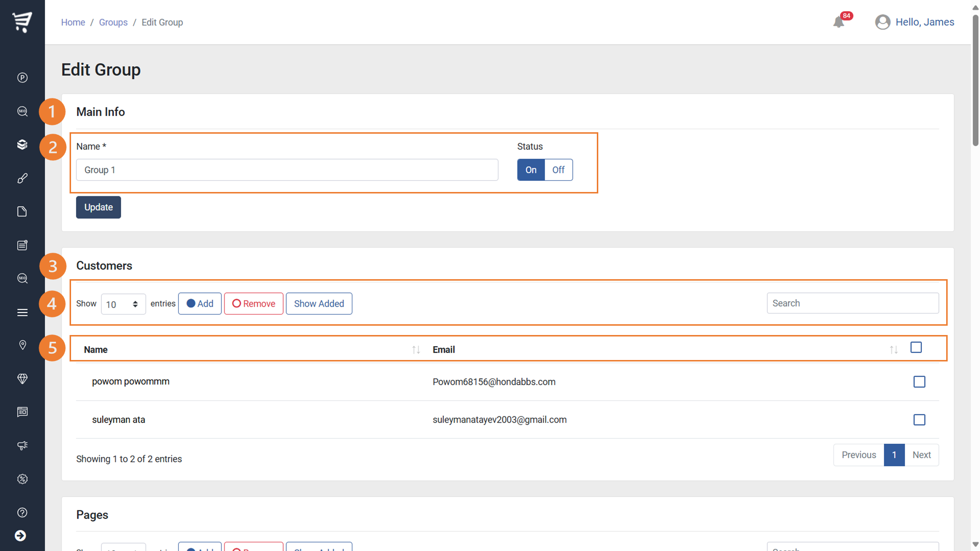Open the news list sidebar icon
This screenshot has height=551, width=980.
(x=22, y=245)
